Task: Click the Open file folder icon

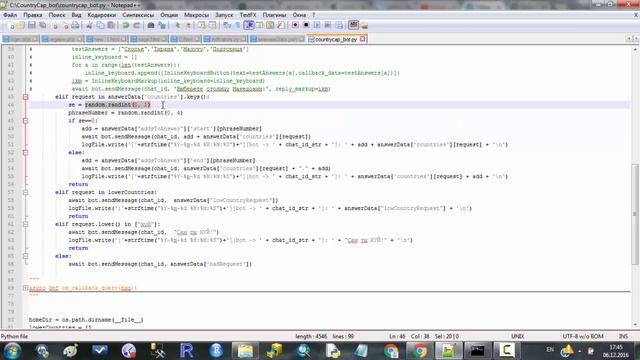Action: [x=20, y=25]
